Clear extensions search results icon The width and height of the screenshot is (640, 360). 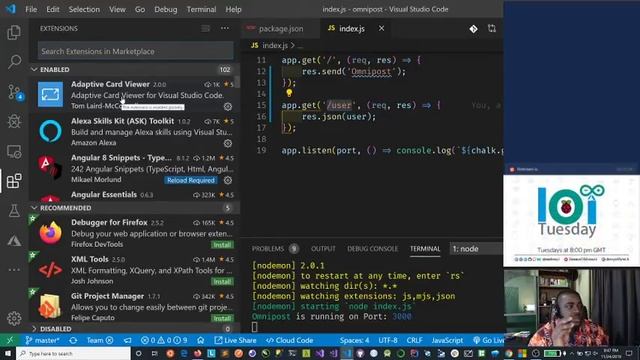[x=205, y=28]
